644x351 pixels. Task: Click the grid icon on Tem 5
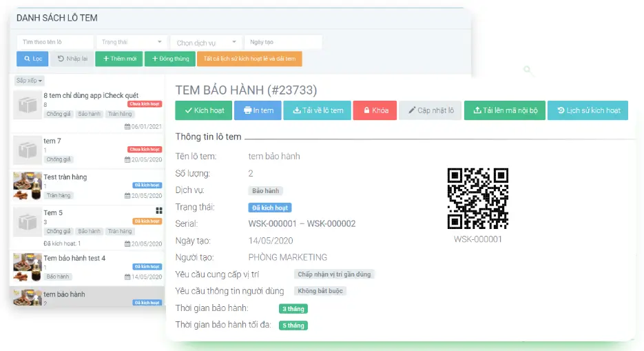(159, 210)
